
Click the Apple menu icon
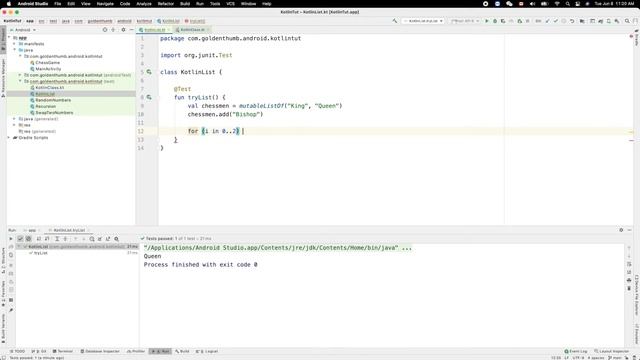[x=9, y=4]
